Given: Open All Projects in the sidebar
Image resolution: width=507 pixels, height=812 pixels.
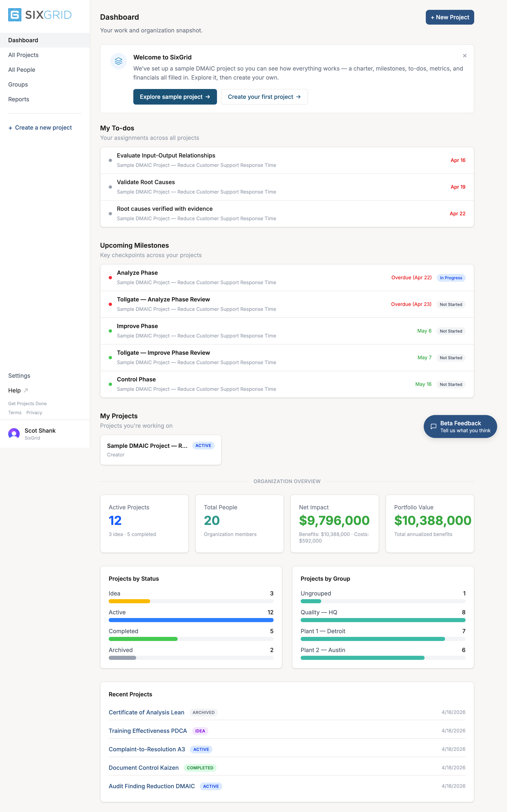Looking at the screenshot, I should coord(23,55).
